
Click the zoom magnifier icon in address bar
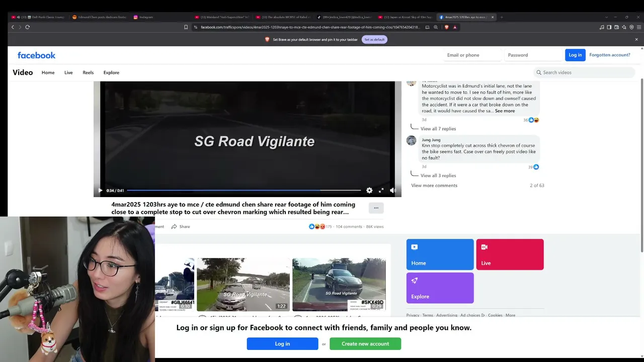tap(436, 27)
